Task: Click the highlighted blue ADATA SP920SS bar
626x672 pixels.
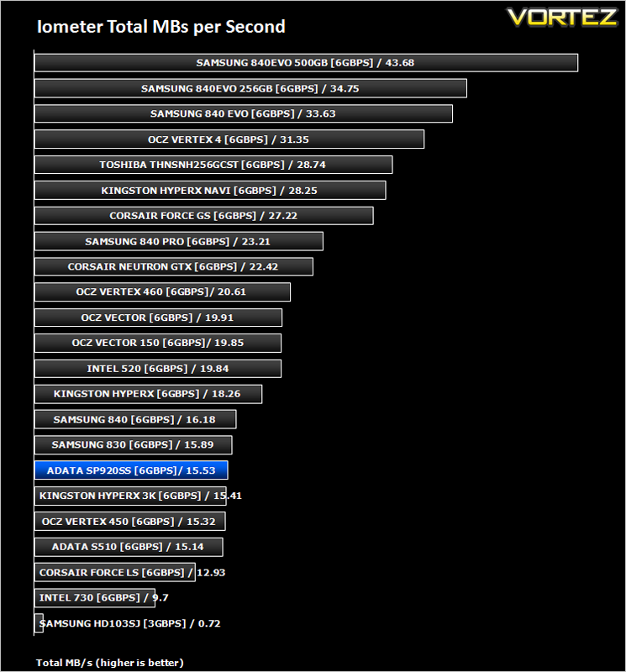Action: coord(131,470)
